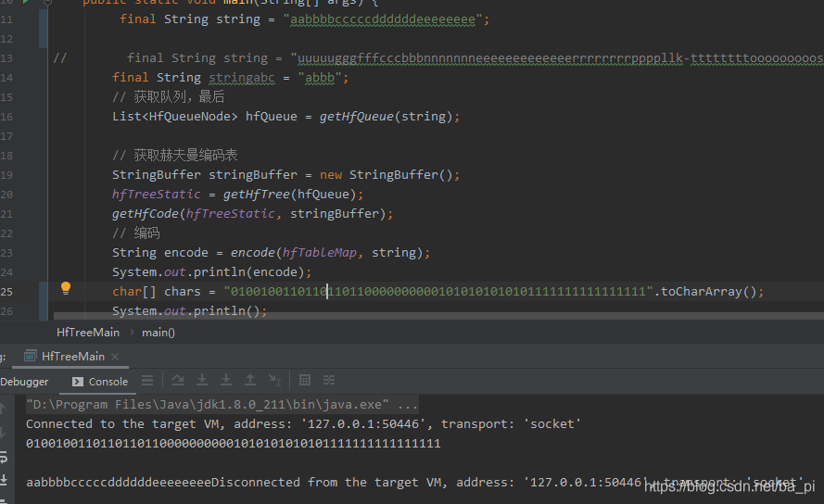The image size is (824, 504).
Task: Click the Show Execution Point icon
Action: tap(147, 380)
